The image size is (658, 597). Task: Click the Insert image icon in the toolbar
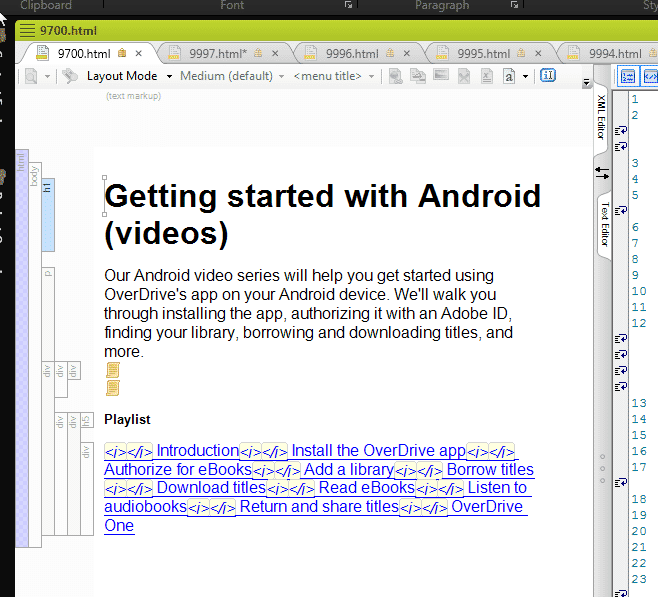(x=441, y=75)
